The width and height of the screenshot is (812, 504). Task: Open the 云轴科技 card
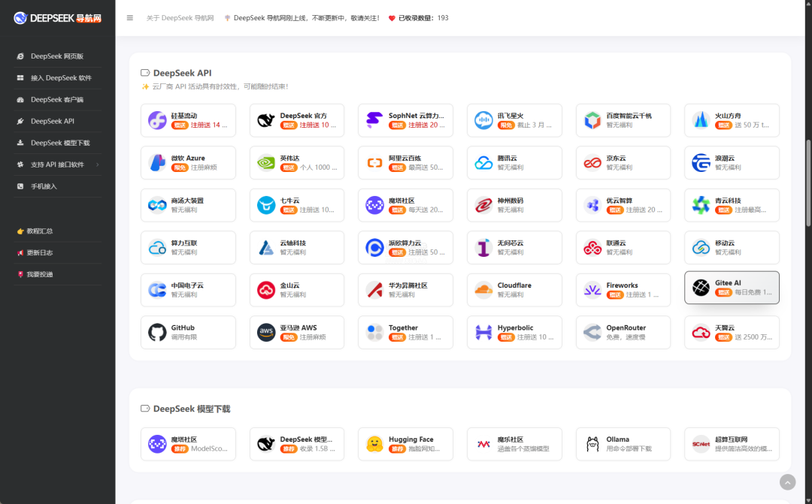pyautogui.click(x=297, y=247)
